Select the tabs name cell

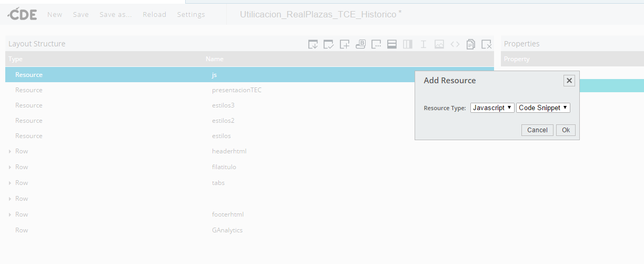[x=218, y=183]
